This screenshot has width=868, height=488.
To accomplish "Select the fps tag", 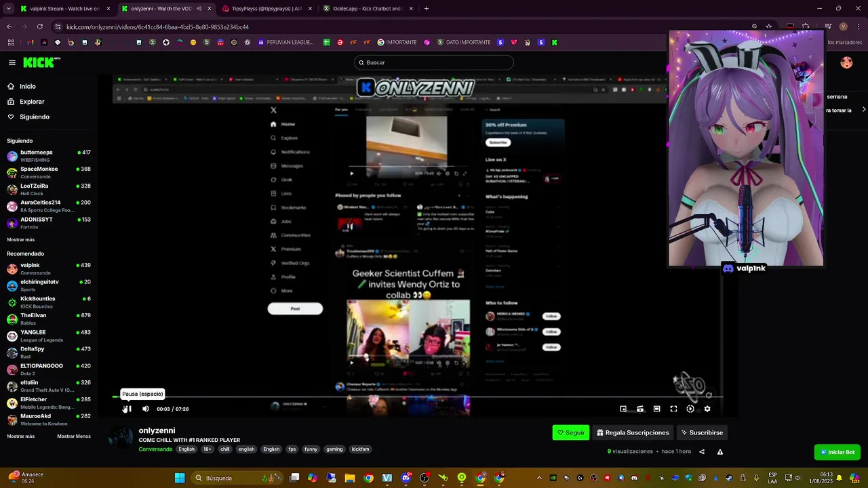I will (x=292, y=449).
